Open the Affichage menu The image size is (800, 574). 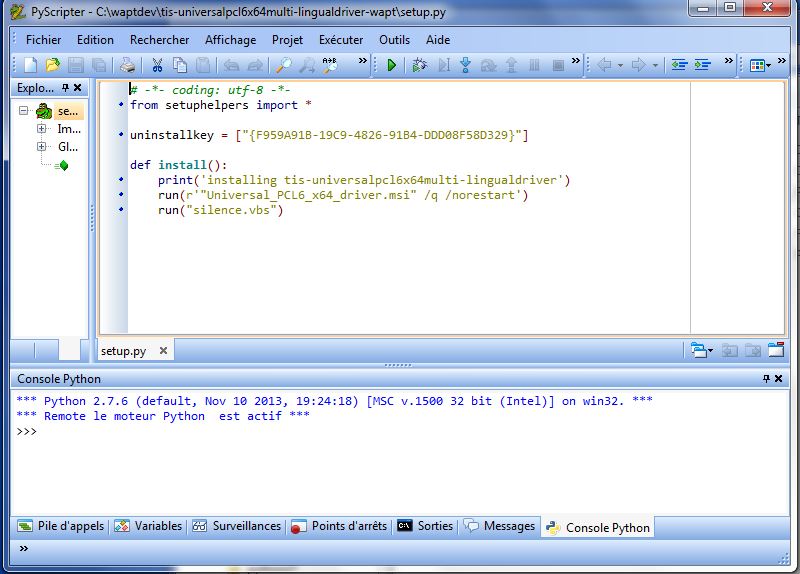click(x=231, y=40)
